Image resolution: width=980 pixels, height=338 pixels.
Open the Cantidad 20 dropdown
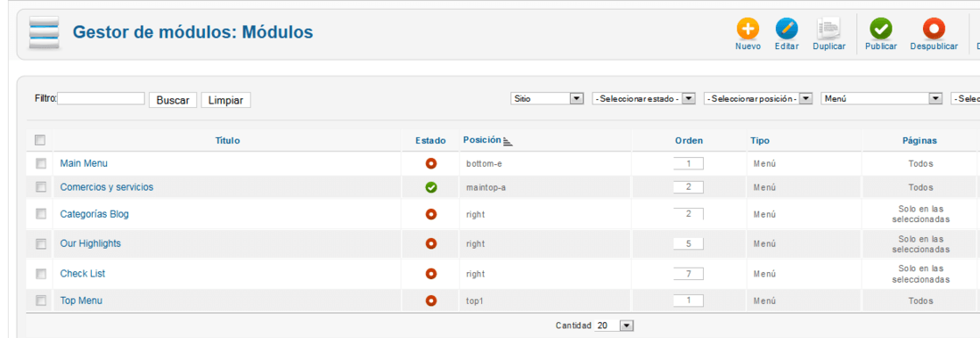(x=615, y=326)
